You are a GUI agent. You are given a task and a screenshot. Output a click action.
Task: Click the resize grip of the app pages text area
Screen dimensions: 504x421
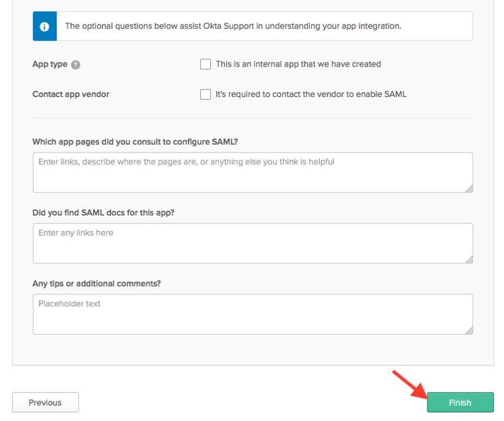tap(469, 189)
